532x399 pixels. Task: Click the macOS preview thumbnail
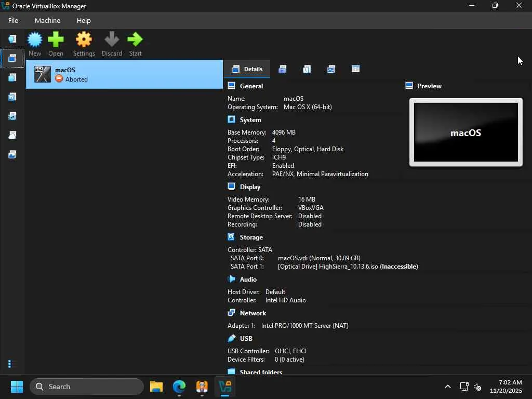pyautogui.click(x=466, y=132)
